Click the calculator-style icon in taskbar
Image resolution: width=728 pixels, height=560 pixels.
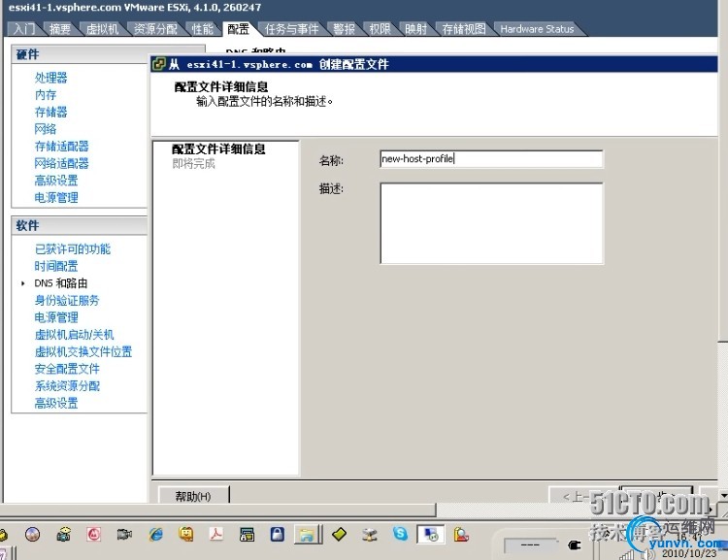click(247, 535)
